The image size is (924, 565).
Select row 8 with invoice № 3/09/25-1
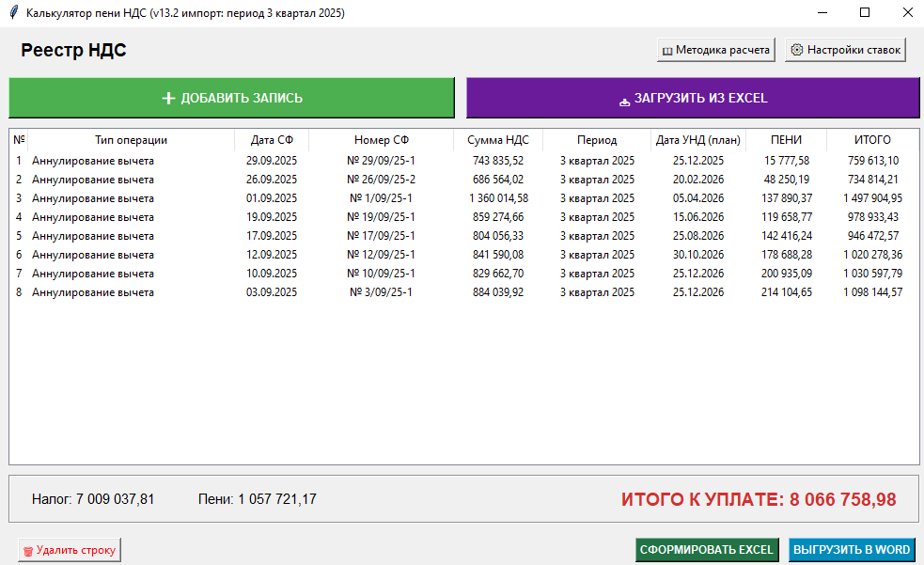pos(381,292)
